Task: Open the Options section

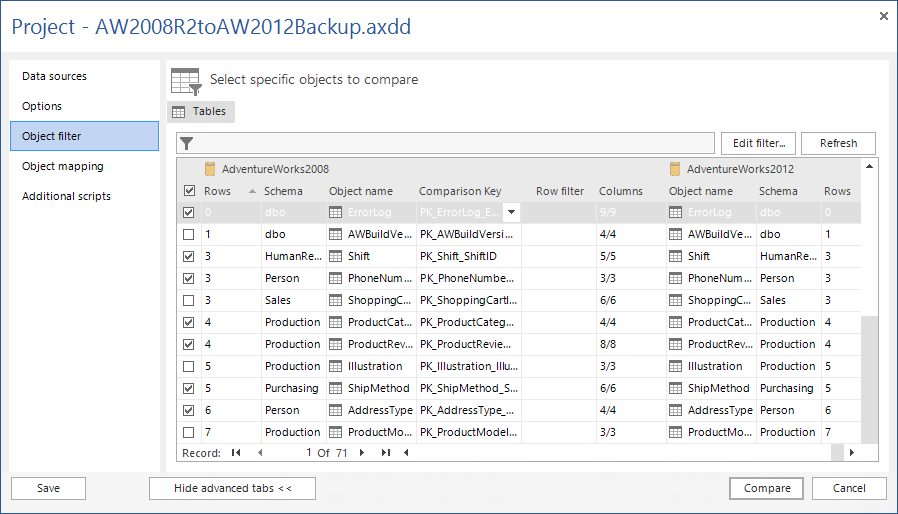Action: click(x=84, y=106)
